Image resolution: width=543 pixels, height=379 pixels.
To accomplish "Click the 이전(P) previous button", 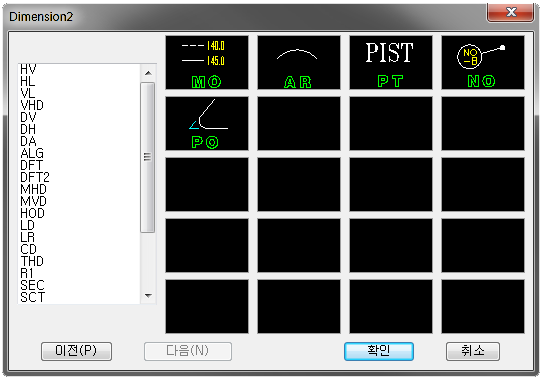I will (x=77, y=351).
